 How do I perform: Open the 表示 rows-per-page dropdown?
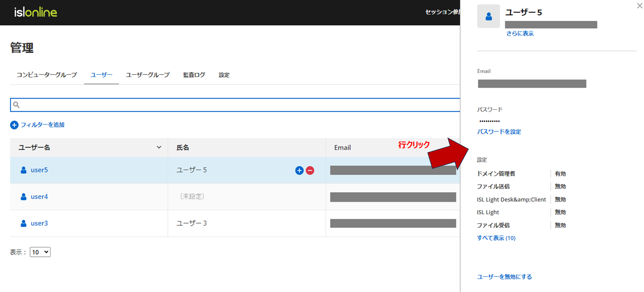[40, 252]
